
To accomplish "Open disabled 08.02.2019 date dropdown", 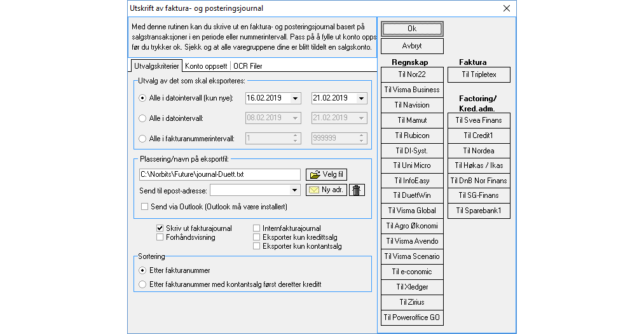I will pos(295,118).
